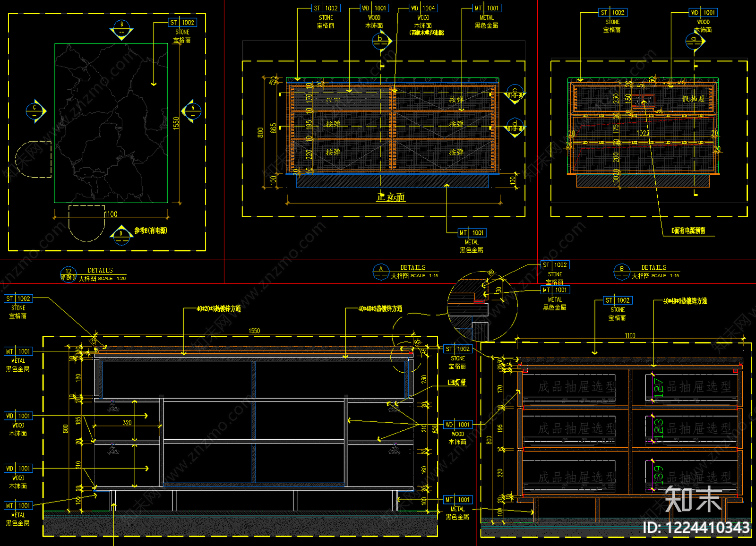
Task: Click the MT 1001 tag below front elevation
Action: [472, 232]
